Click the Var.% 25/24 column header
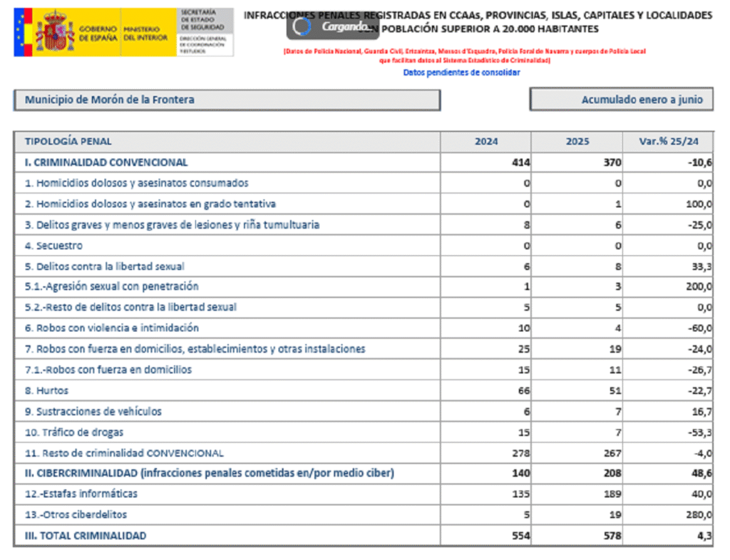The height and width of the screenshot is (560, 730). tap(668, 141)
